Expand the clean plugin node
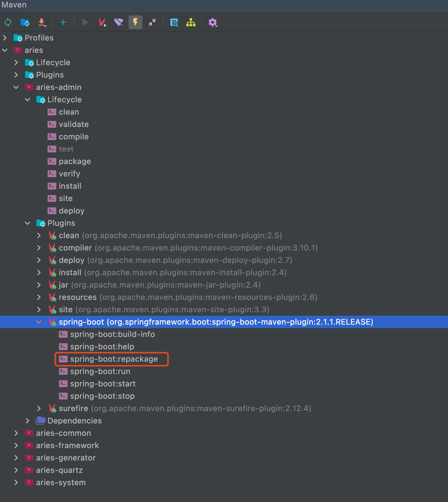Screen dimensions: 448x502 (x=39, y=235)
